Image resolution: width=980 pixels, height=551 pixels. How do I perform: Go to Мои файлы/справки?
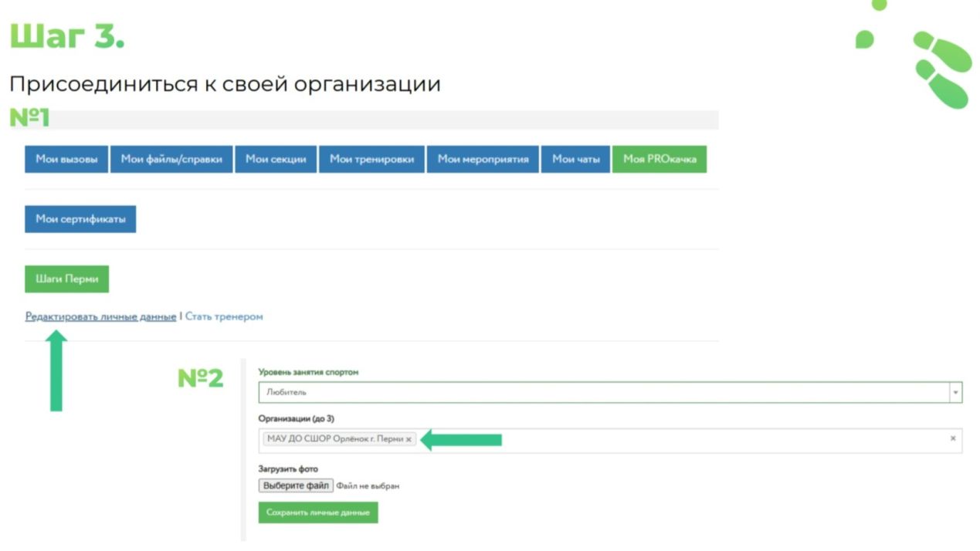(171, 159)
